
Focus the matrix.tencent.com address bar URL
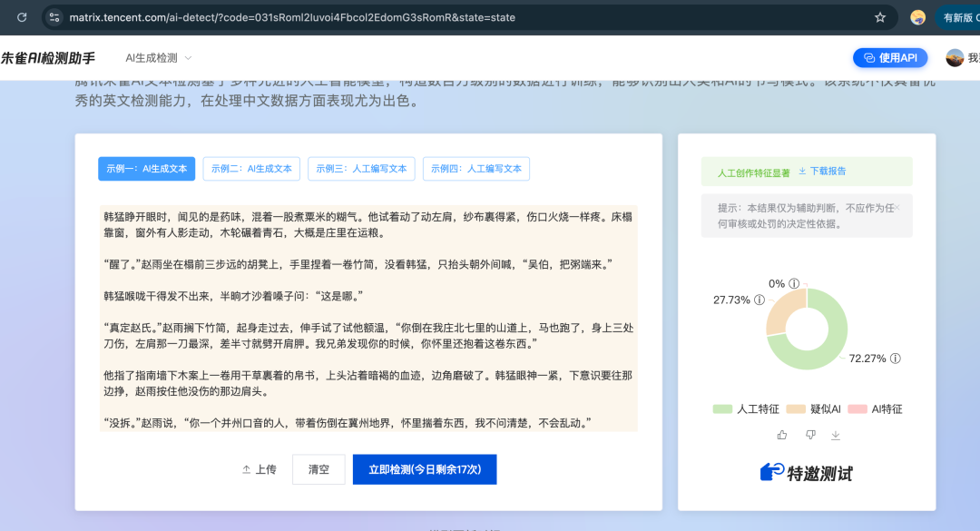[292, 17]
